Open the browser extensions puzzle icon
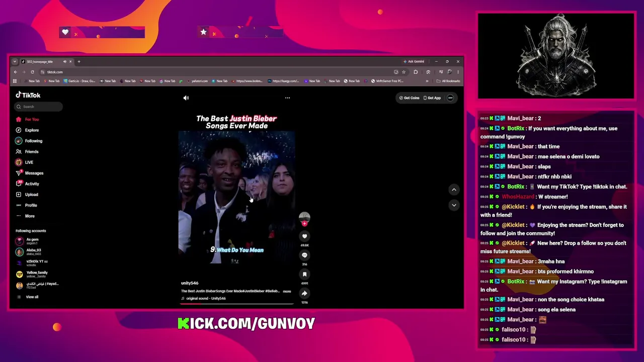The width and height of the screenshot is (644, 362). coord(416,72)
